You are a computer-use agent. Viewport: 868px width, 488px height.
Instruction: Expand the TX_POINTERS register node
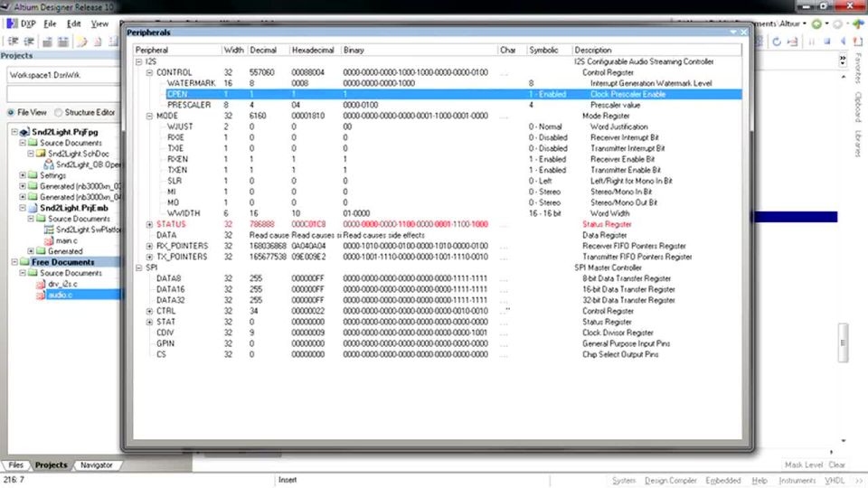(149, 258)
